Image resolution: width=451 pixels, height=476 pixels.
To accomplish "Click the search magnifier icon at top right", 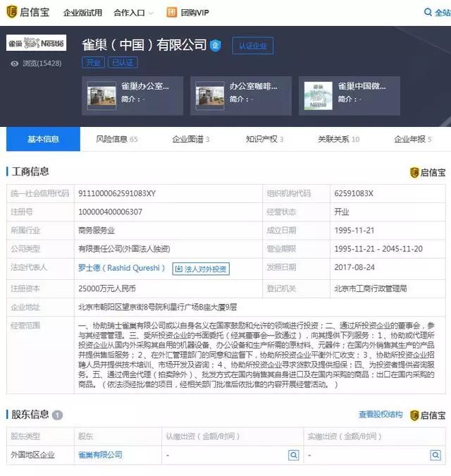I will (x=428, y=12).
